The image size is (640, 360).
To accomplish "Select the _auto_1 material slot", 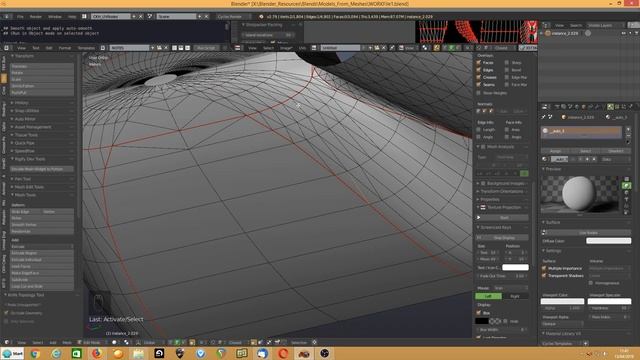I will 581,131.
